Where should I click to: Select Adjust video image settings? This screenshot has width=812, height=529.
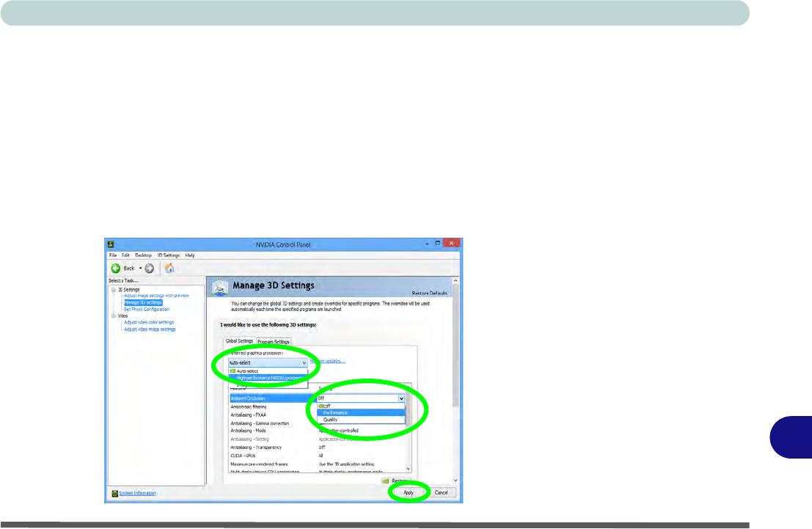(150, 329)
